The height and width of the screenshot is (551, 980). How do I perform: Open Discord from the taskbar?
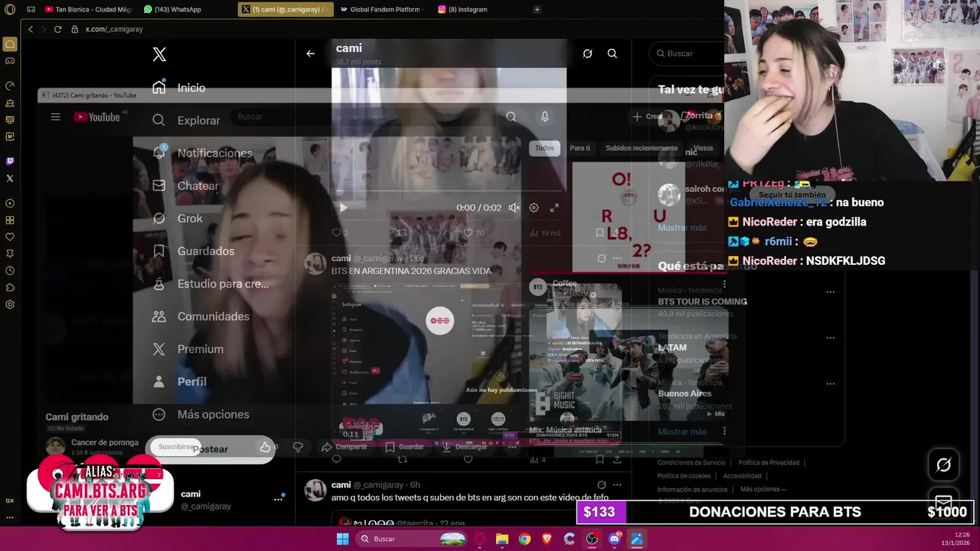point(614,539)
